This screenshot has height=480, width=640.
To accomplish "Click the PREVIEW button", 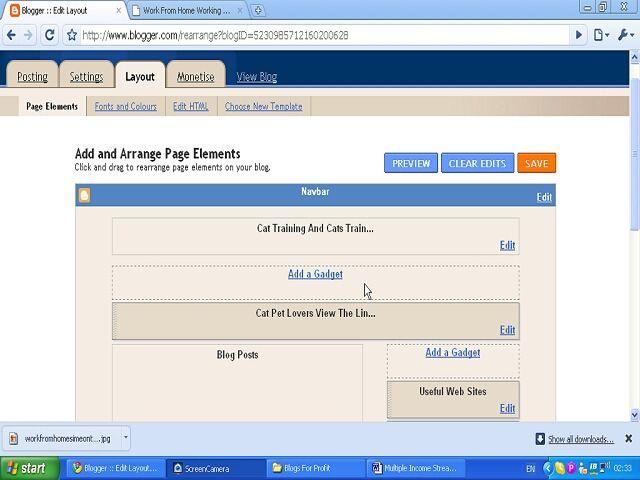I will pyautogui.click(x=410, y=164).
